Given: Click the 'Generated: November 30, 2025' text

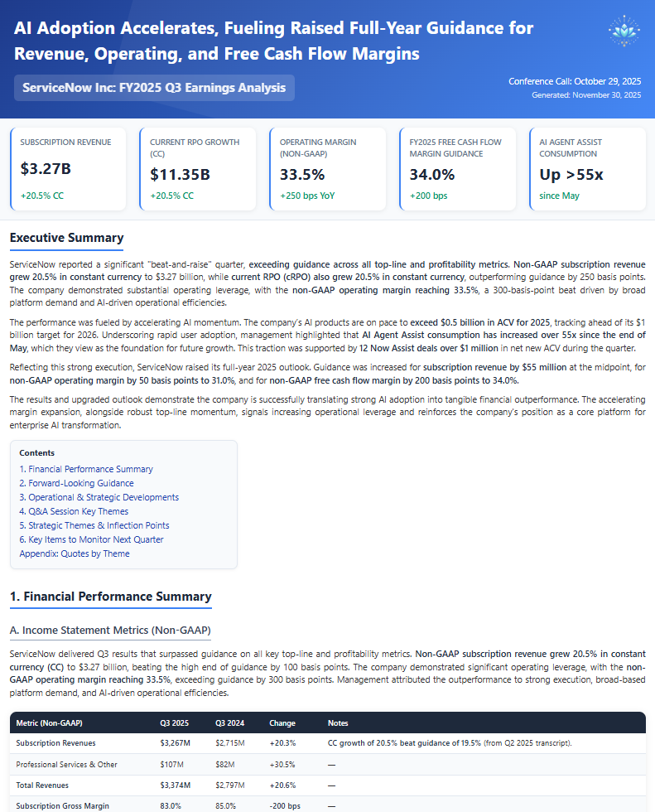Looking at the screenshot, I should point(586,95).
